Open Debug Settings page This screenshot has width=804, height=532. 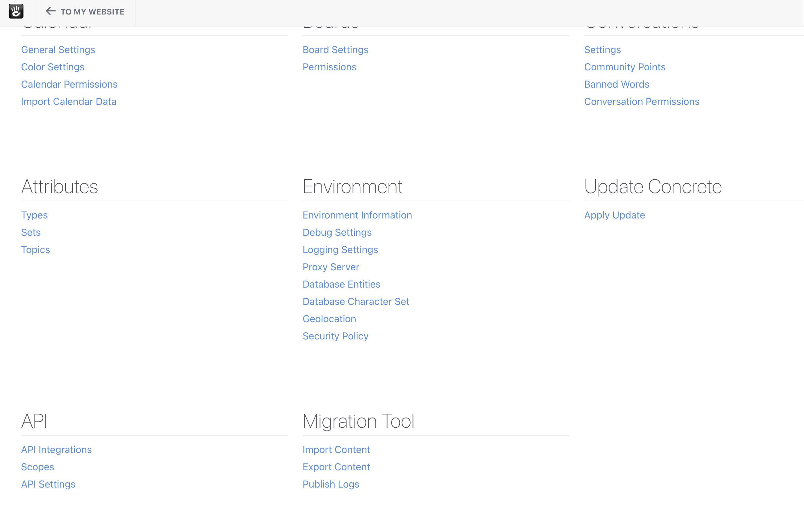point(337,232)
